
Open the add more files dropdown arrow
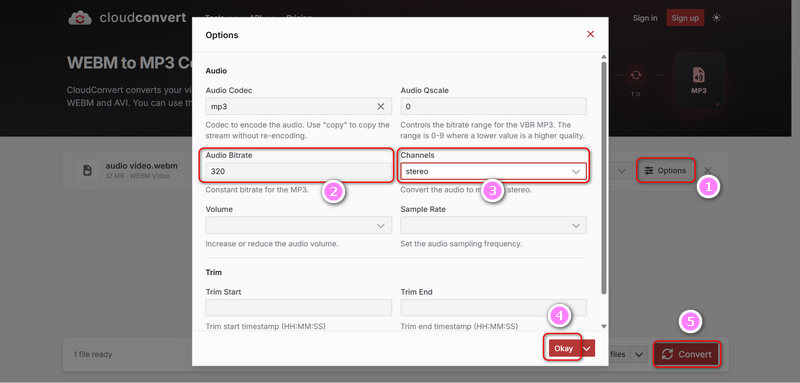pyautogui.click(x=639, y=354)
